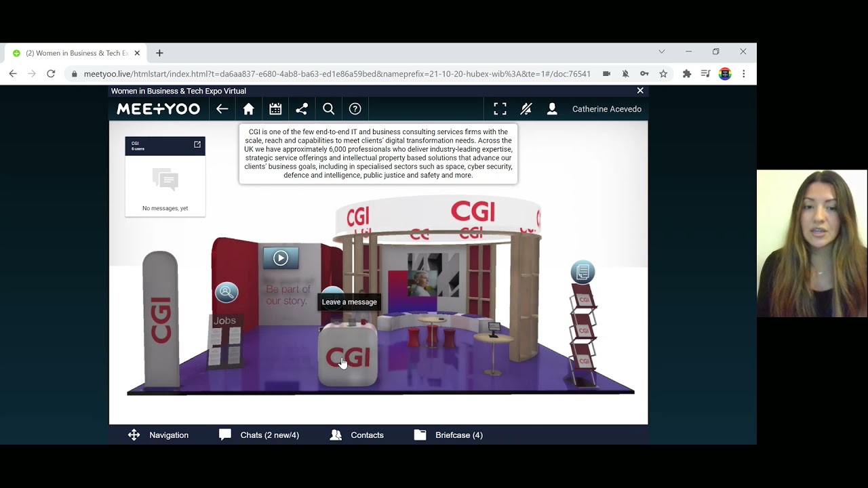
Task: Click the CGI reception desk
Action: [348, 354]
